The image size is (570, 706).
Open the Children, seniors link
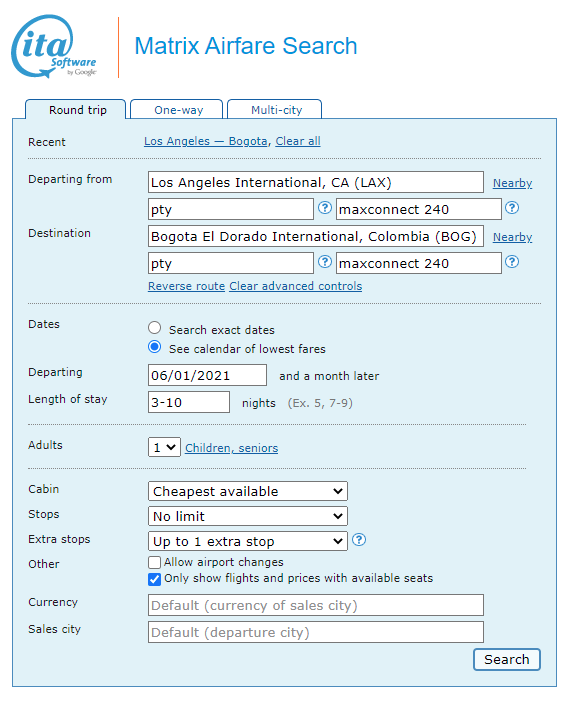point(231,448)
